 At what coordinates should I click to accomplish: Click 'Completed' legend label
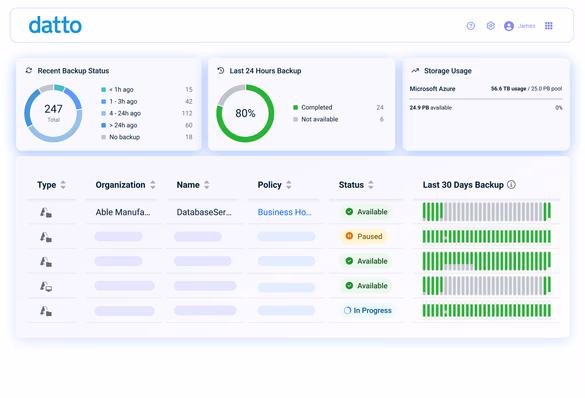coord(317,107)
